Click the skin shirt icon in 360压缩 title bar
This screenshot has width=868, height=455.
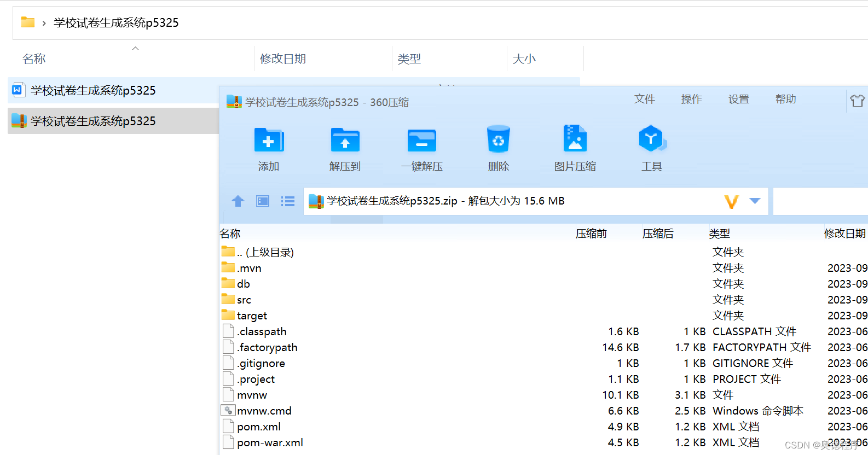tap(858, 100)
